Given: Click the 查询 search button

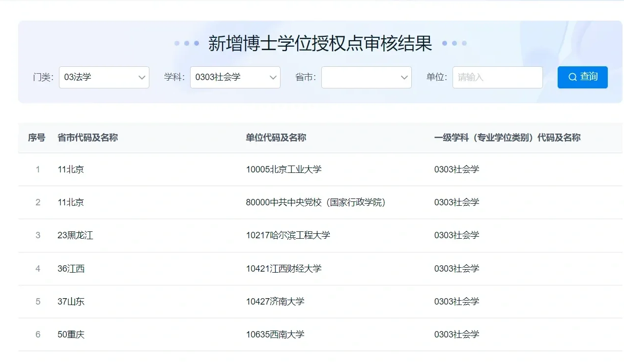Looking at the screenshot, I should coord(582,77).
